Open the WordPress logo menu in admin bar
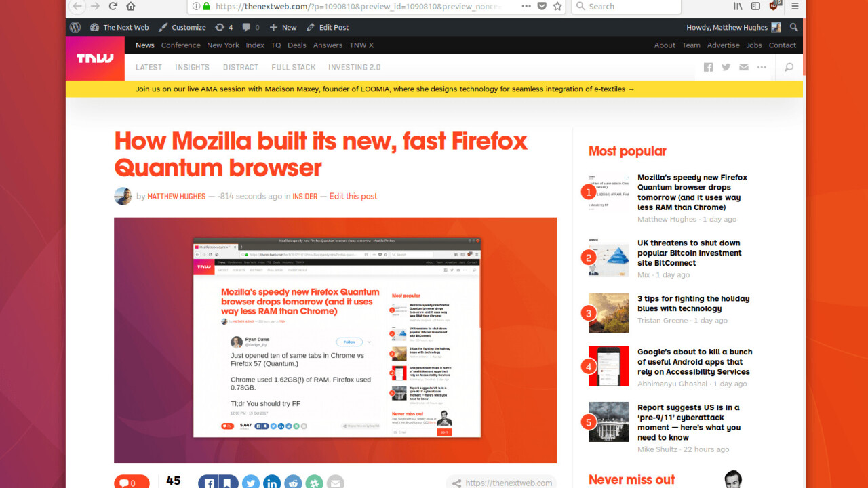This screenshot has height=488, width=868. [x=75, y=27]
